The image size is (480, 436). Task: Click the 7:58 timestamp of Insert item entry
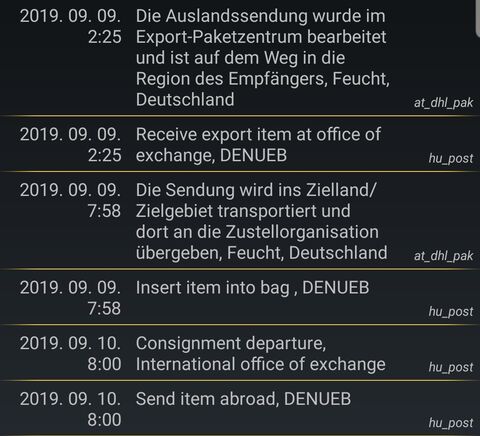click(104, 308)
